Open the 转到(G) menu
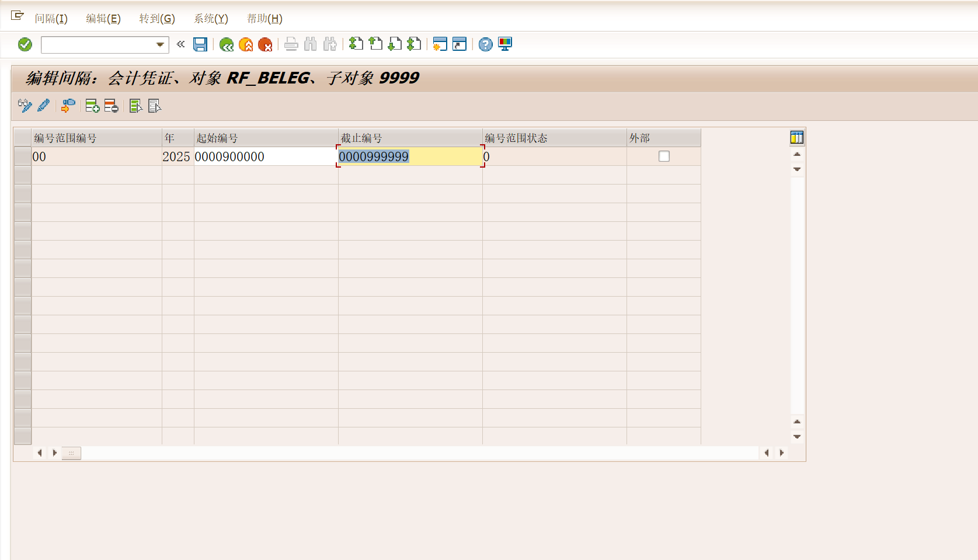 pos(156,19)
